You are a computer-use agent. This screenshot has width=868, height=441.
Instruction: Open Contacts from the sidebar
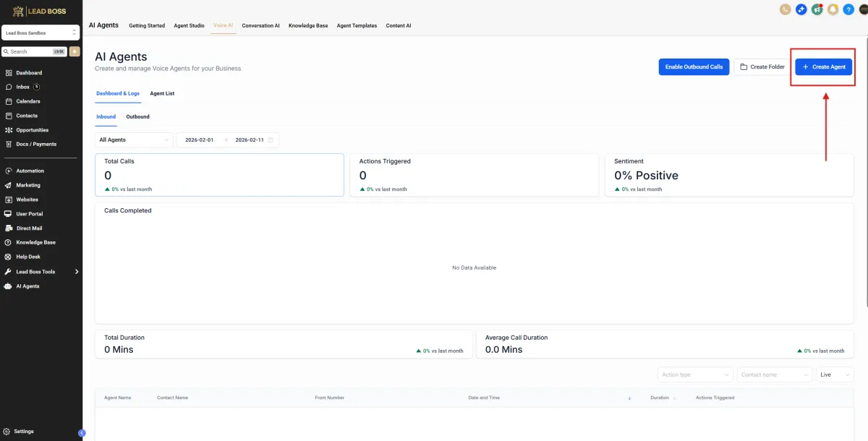point(27,116)
